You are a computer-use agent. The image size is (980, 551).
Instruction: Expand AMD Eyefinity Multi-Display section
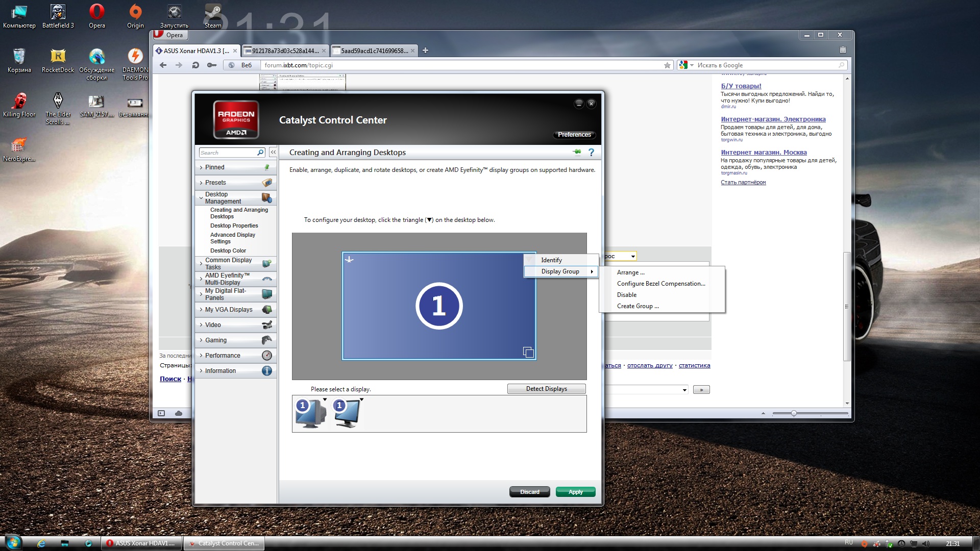(x=236, y=279)
